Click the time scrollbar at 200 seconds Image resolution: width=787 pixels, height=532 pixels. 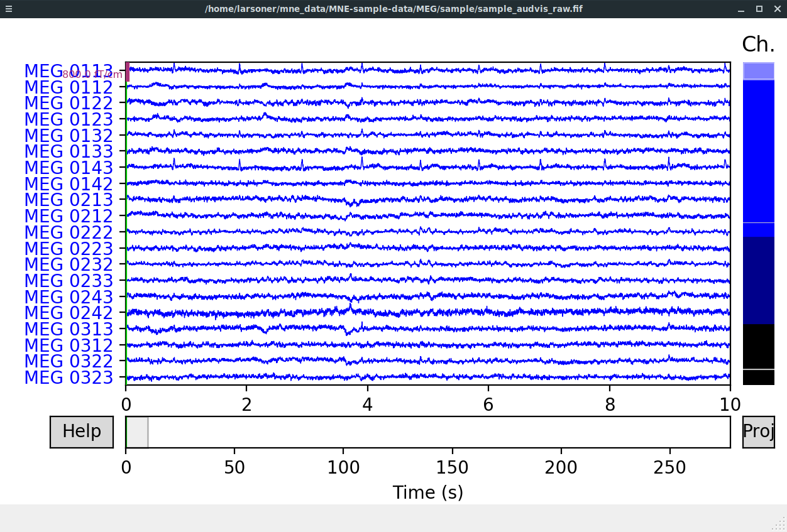(x=561, y=432)
